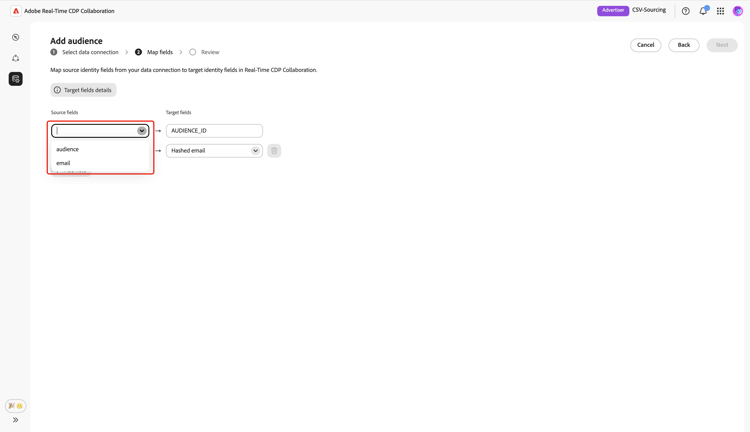Click the Cancel button
Image resolution: width=750 pixels, height=432 pixels.
click(x=645, y=45)
